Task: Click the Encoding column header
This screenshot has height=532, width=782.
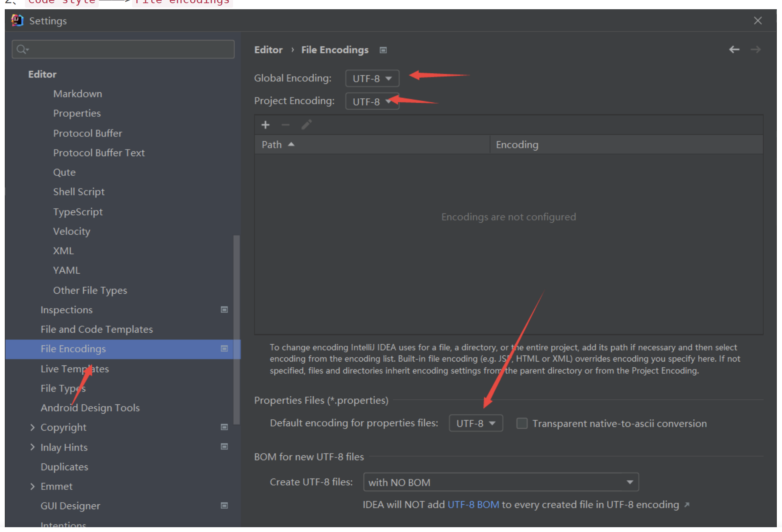Action: coord(626,144)
